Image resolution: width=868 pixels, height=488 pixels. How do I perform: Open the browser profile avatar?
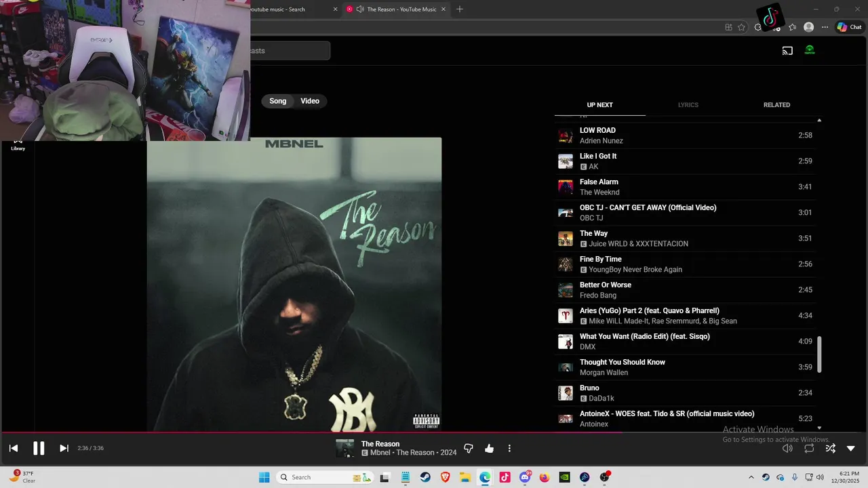808,27
